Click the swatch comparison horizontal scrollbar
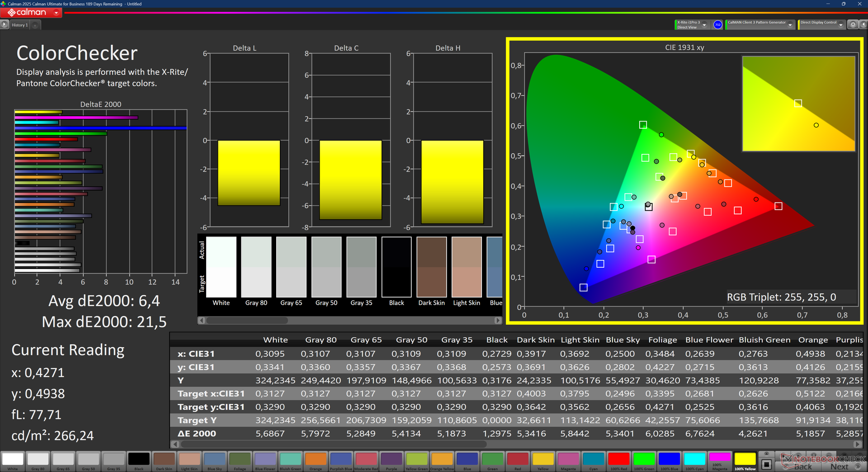The height and width of the screenshot is (472, 868). tap(350, 320)
